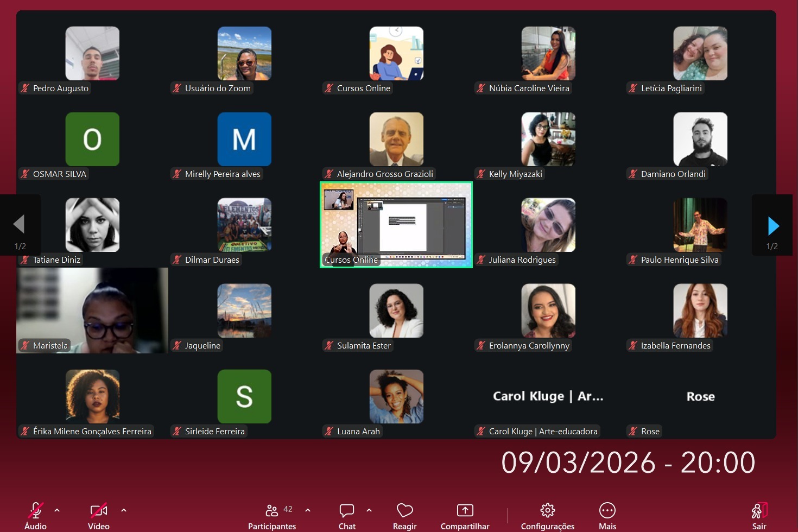Click the Sair leave meeting icon
The height and width of the screenshot is (532, 798).
(759, 510)
